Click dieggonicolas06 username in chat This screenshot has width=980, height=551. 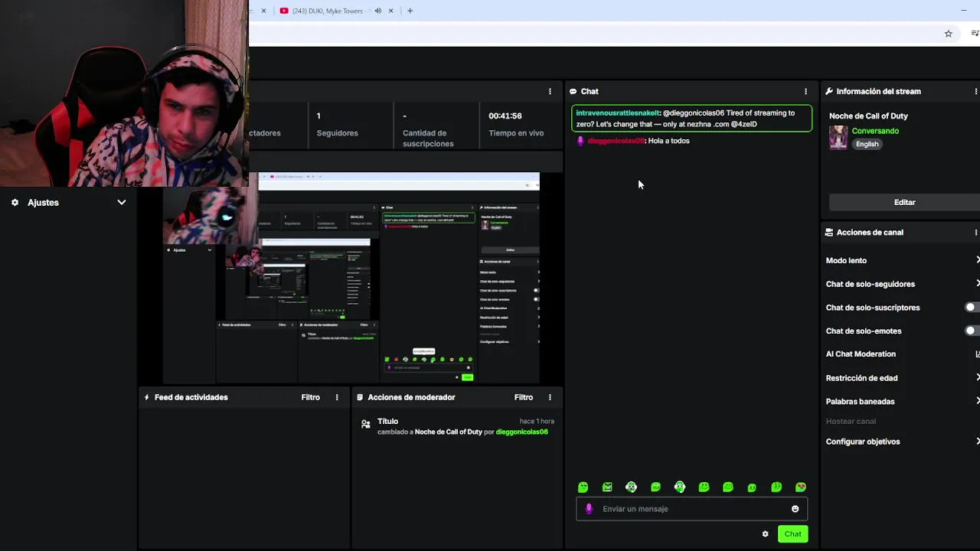[616, 141]
